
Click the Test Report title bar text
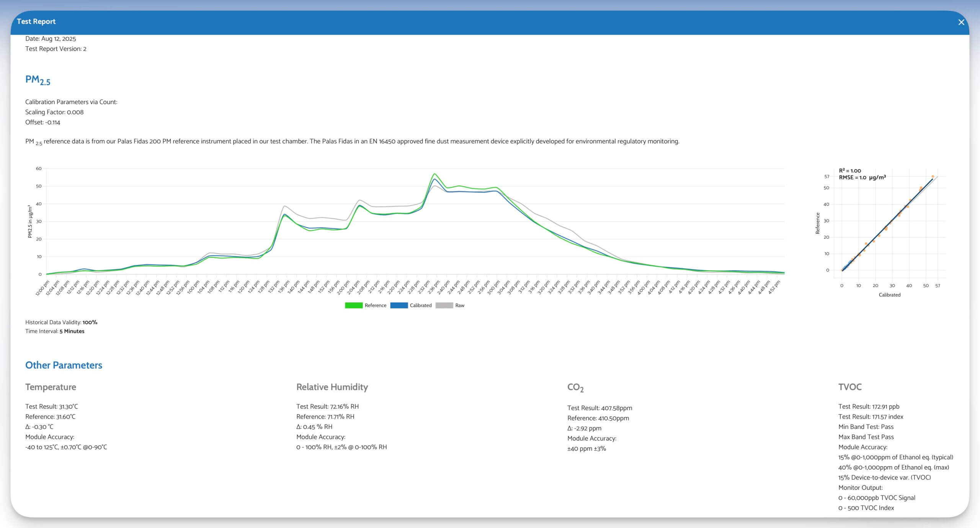click(36, 21)
